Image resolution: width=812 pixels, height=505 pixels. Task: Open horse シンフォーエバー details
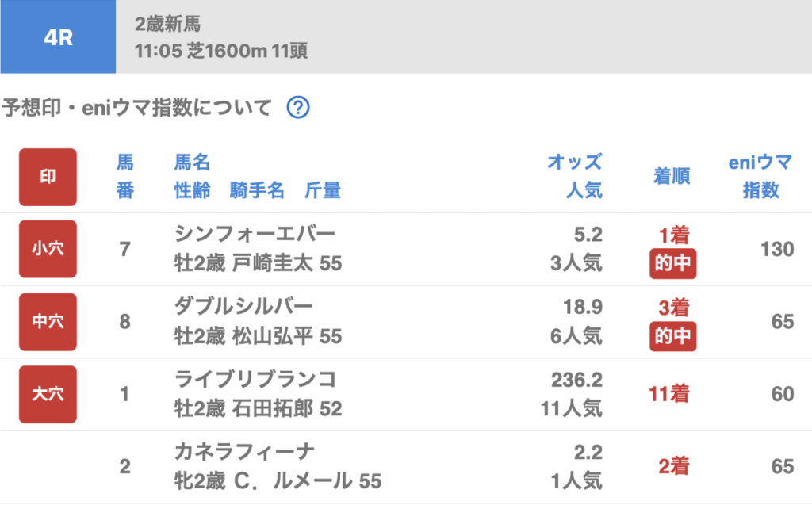(x=255, y=234)
